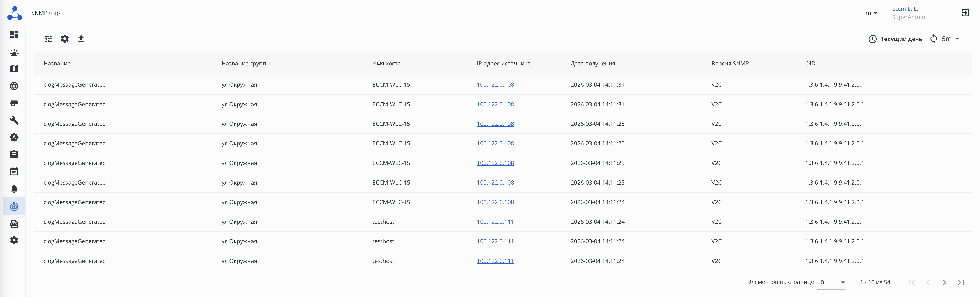Image resolution: width=980 pixels, height=297 pixels.
Task: Go to the next page arrow
Action: tap(944, 282)
